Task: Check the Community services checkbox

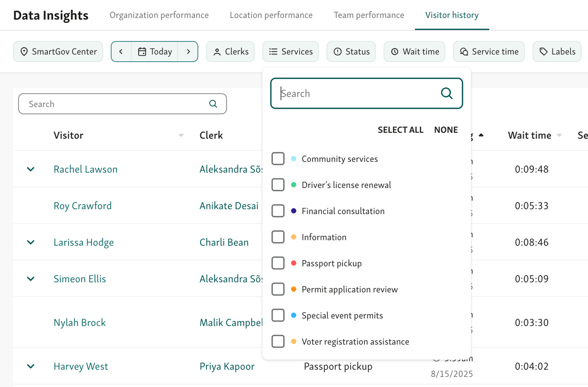Action: point(278,159)
